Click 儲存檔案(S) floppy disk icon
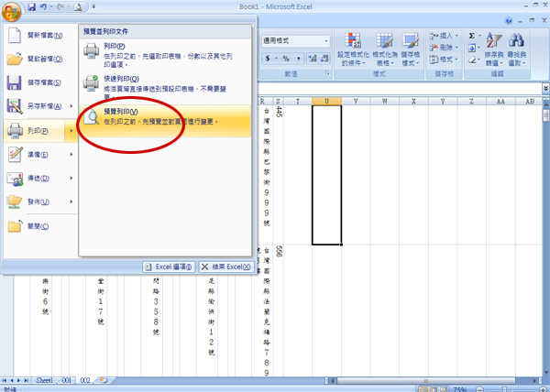Screen dimensions: 550x392 coord(14,82)
